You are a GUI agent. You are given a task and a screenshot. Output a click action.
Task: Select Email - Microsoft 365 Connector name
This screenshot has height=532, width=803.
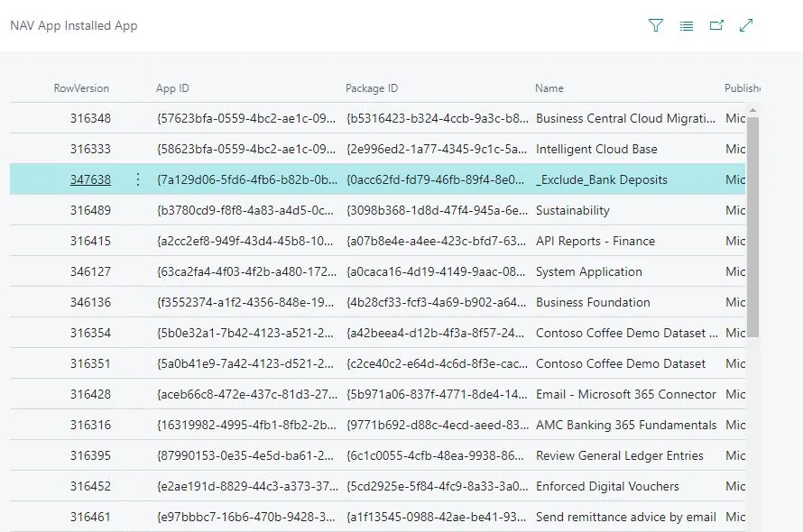626,394
